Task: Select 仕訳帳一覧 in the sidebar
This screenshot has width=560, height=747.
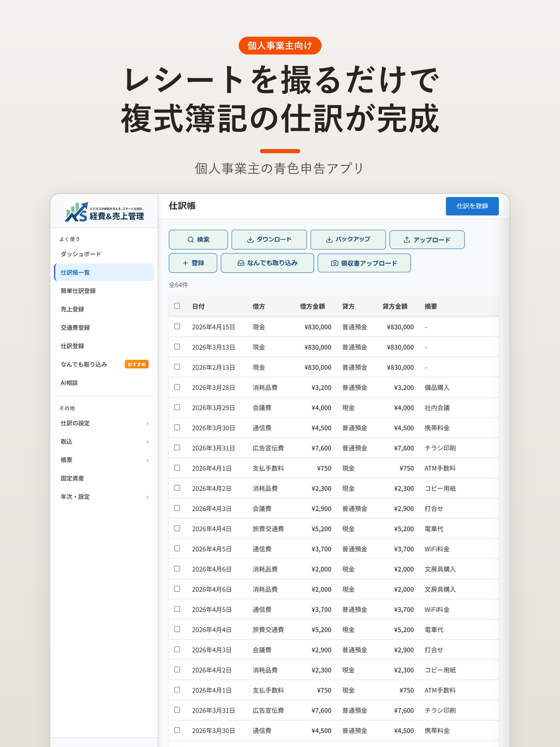Action: pos(104,272)
